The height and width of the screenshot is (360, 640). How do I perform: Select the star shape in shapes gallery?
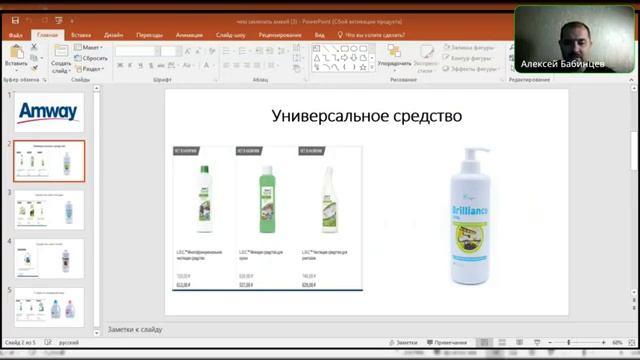363,67
